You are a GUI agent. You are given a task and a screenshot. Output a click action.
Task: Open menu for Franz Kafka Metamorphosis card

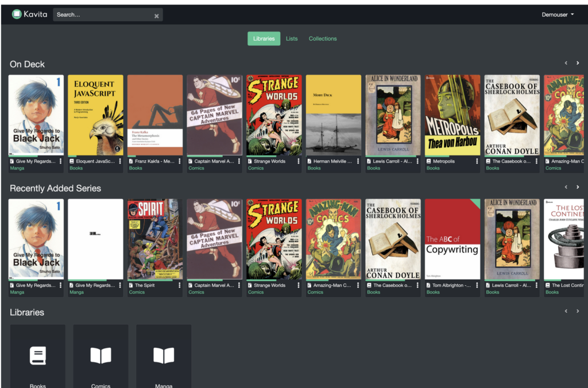[180, 161]
